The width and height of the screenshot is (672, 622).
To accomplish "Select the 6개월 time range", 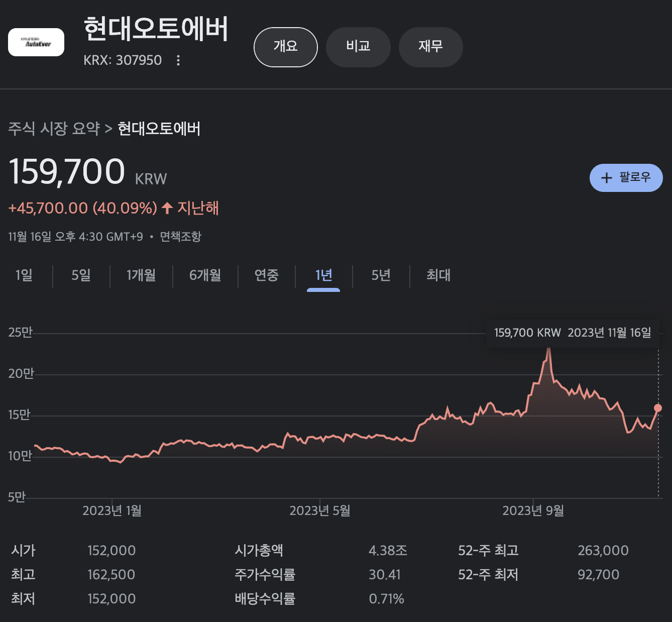I will point(205,275).
